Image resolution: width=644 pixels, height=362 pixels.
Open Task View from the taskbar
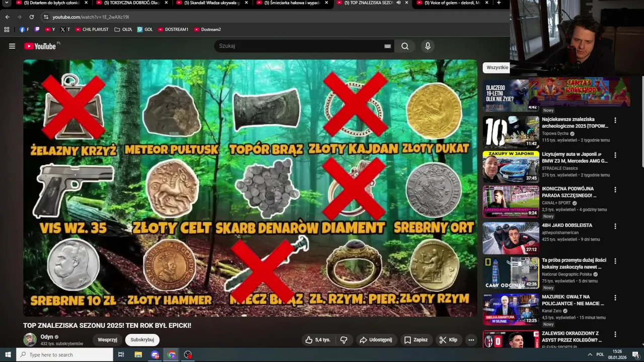[121, 354]
